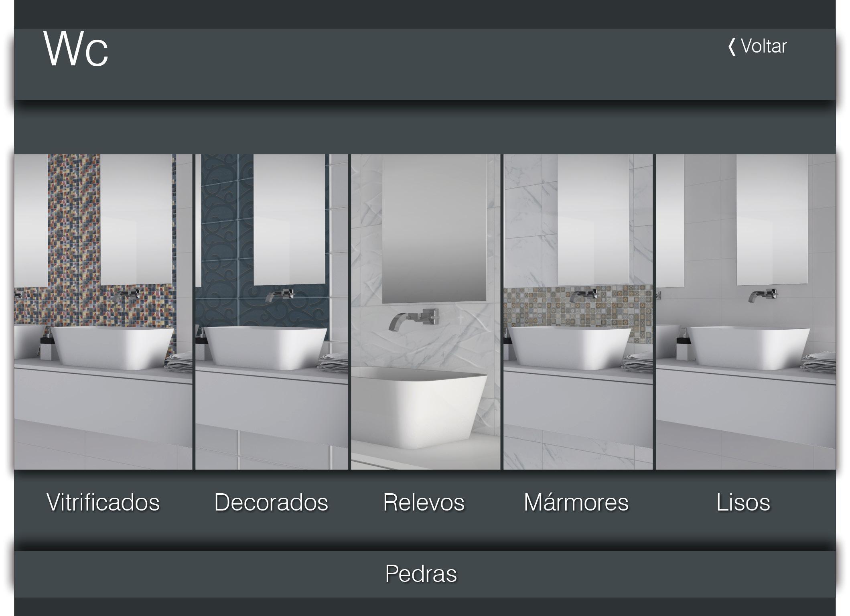
Task: Click the Wc page title
Action: coord(76,49)
